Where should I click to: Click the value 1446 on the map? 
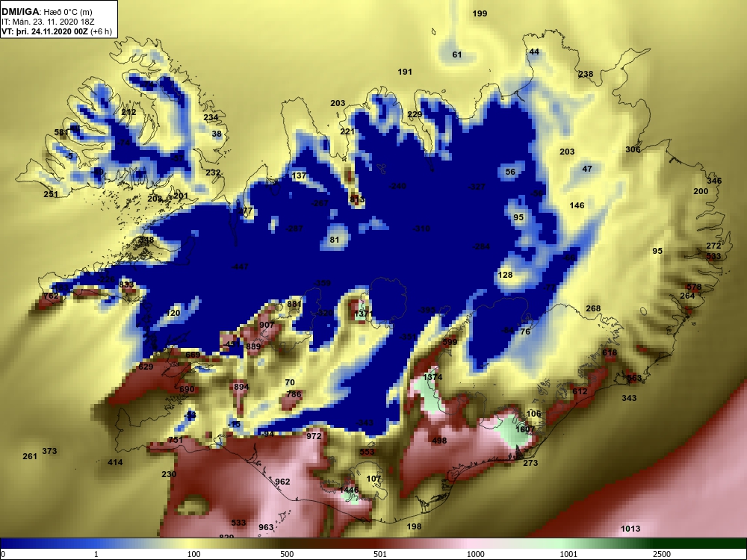pyautogui.click(x=349, y=490)
